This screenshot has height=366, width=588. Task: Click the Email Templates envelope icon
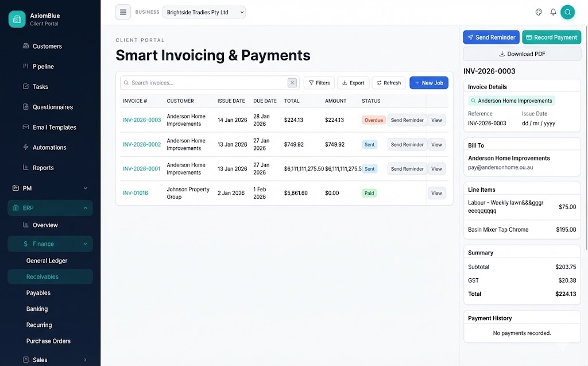coord(25,127)
